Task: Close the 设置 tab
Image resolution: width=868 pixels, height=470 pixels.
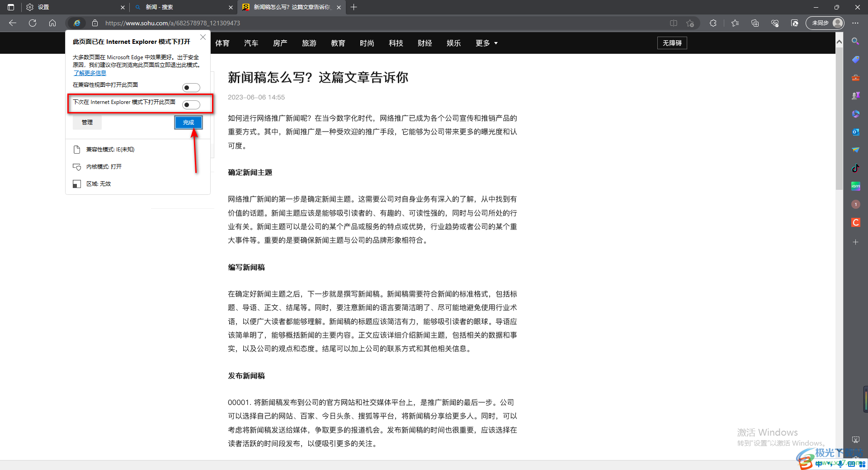Action: click(123, 7)
